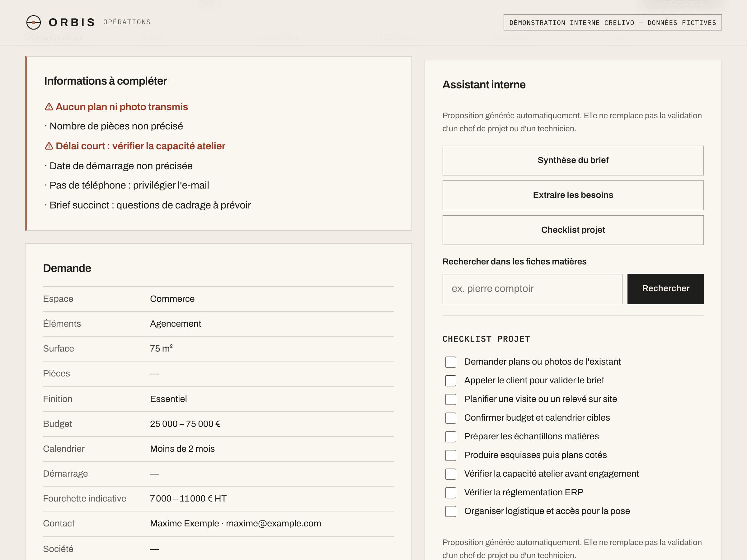
Task: Select 'Nombre de pièces non précisé' line
Action: (116, 126)
